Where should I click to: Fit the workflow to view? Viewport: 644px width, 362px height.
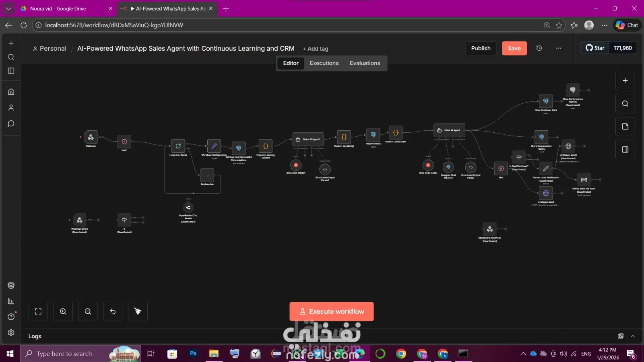click(x=38, y=311)
